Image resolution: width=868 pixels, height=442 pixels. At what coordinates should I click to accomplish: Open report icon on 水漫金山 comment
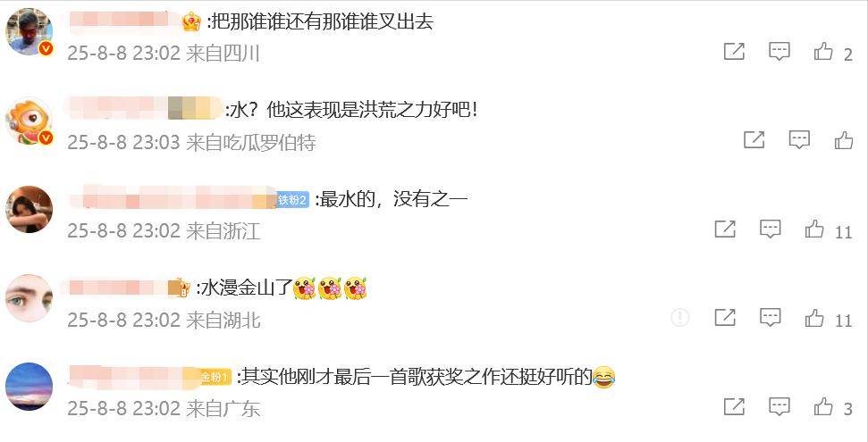[679, 318]
